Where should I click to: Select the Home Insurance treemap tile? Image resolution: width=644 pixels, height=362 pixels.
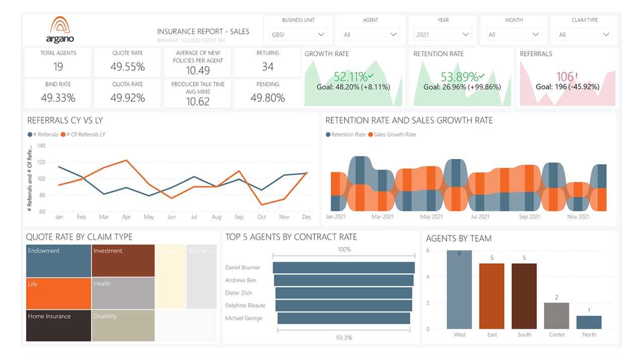58,326
